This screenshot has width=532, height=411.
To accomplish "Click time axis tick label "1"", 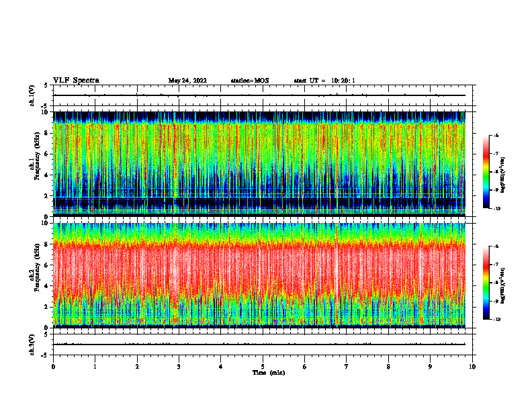I will pos(95,367).
